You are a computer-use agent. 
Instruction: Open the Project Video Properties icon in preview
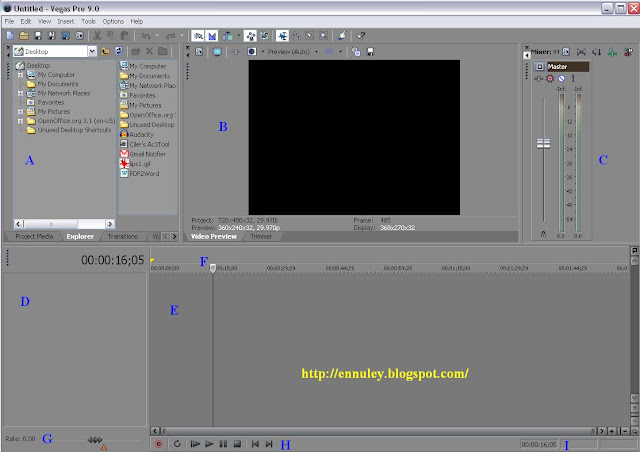point(199,52)
